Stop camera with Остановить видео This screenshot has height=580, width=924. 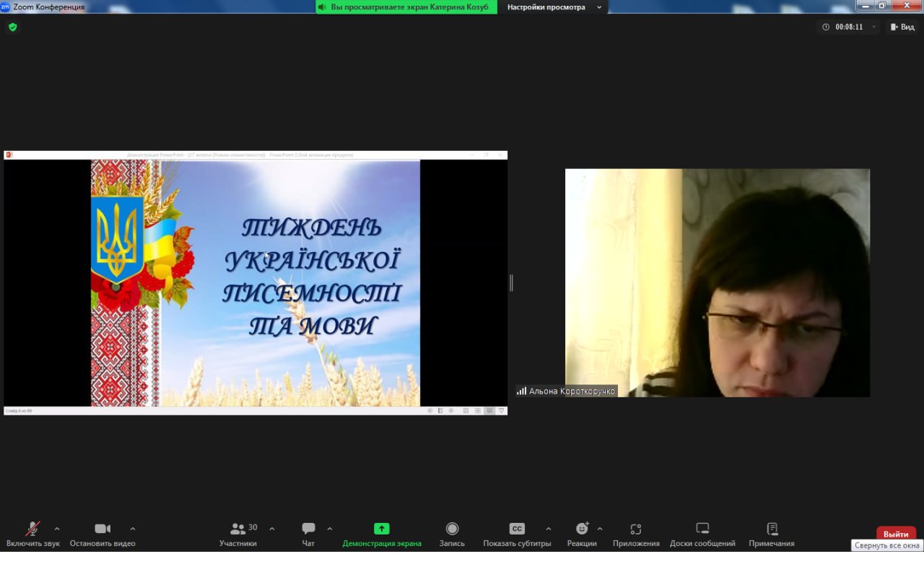(103, 534)
